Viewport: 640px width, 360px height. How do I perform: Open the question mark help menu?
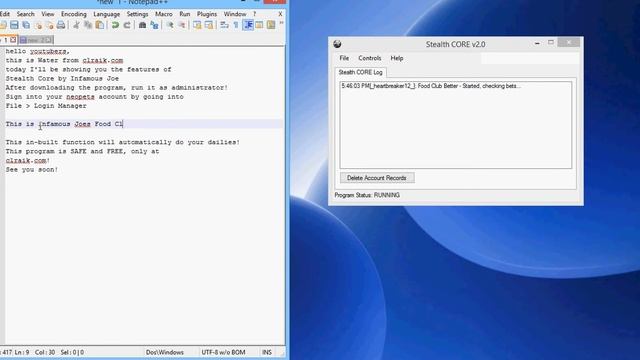254,14
